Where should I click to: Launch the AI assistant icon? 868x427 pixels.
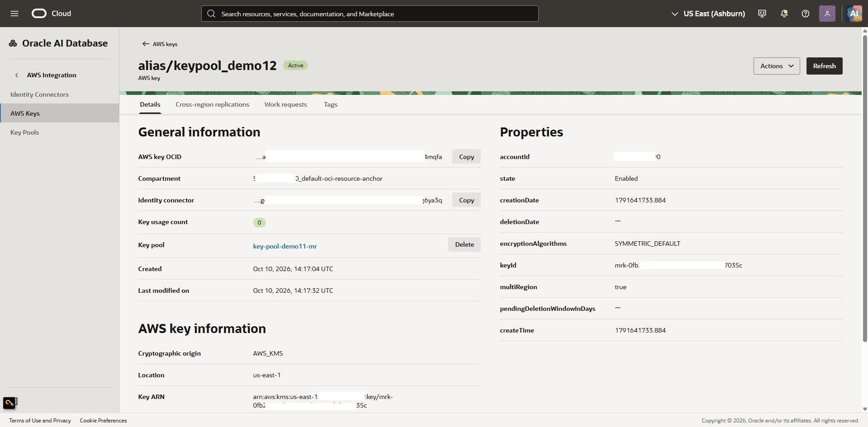(x=854, y=14)
